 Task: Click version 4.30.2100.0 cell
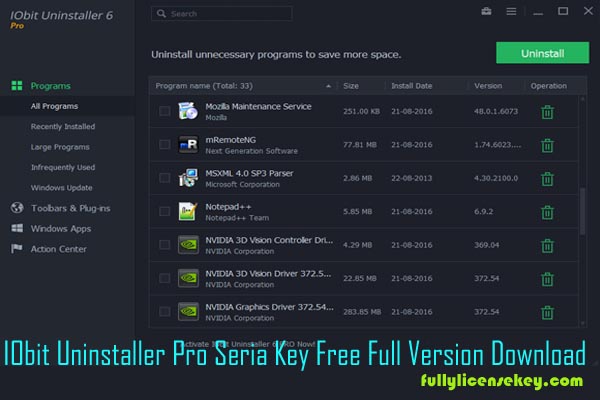pos(496,178)
